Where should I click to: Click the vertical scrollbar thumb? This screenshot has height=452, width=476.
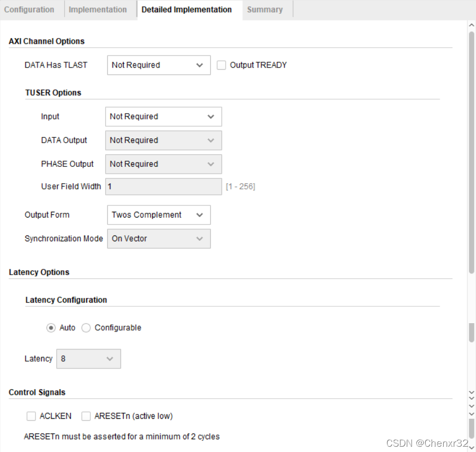[x=471, y=152]
